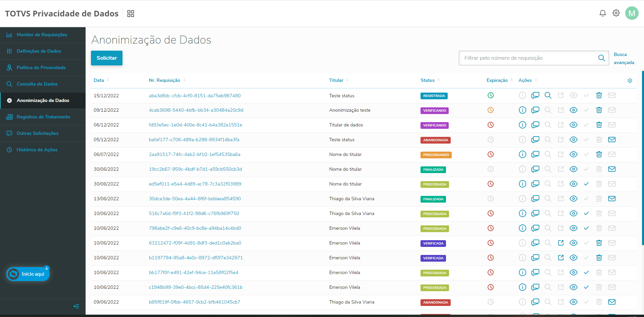
Task: View request 19cc2b67 with eye icon
Action: [x=574, y=169]
